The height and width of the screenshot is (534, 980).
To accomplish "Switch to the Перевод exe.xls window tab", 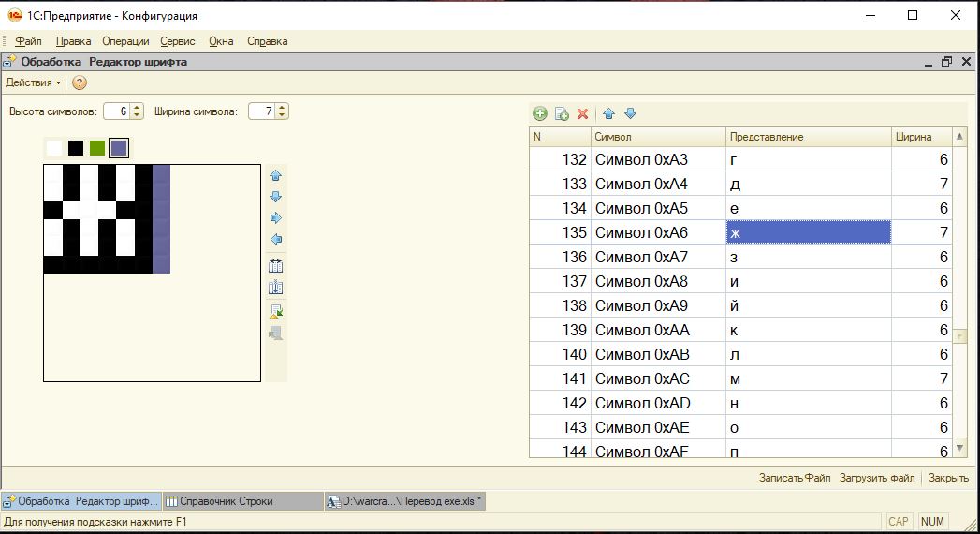I will click(x=405, y=501).
